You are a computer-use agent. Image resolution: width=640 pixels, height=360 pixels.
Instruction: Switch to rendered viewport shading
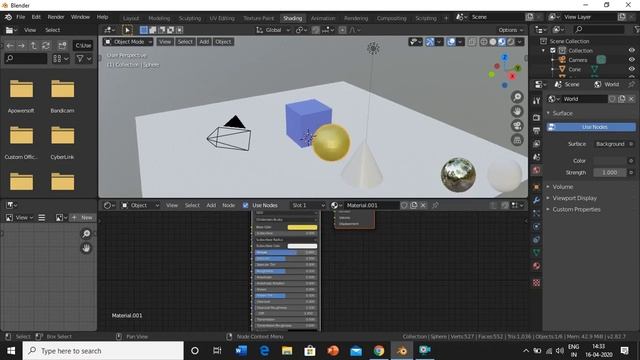[511, 42]
